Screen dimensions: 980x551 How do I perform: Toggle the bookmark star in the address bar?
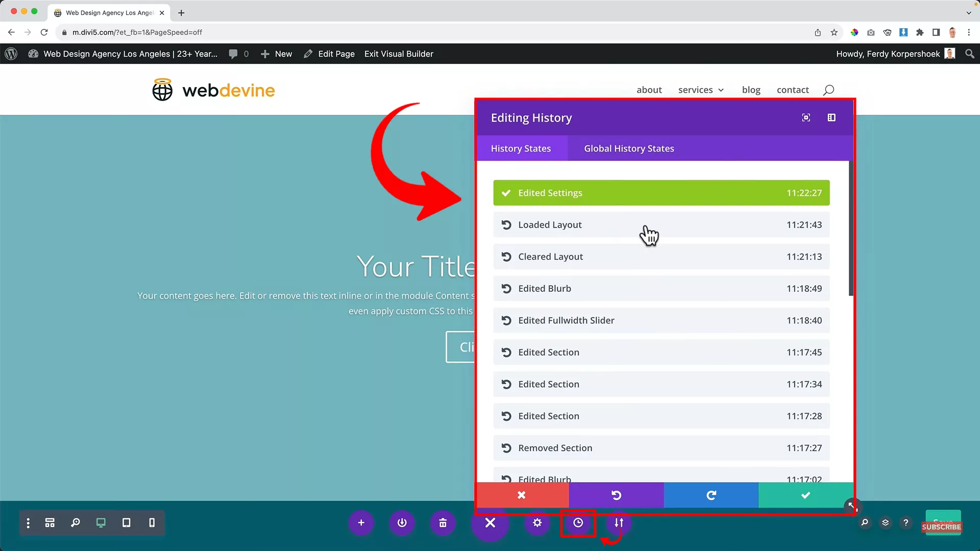pos(834,32)
